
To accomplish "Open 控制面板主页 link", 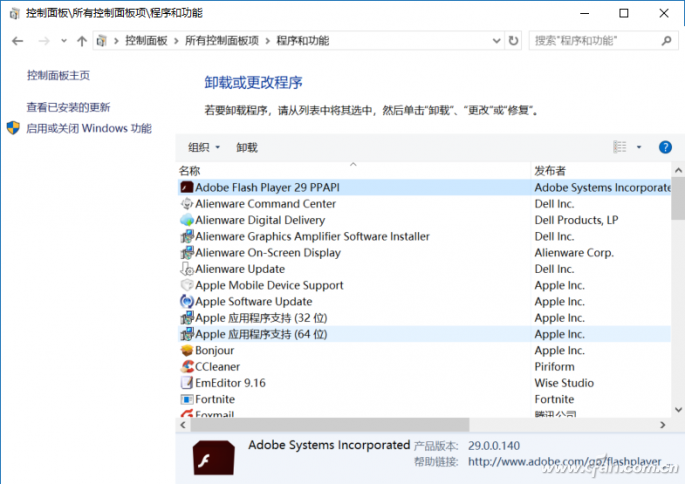I will 58,76.
